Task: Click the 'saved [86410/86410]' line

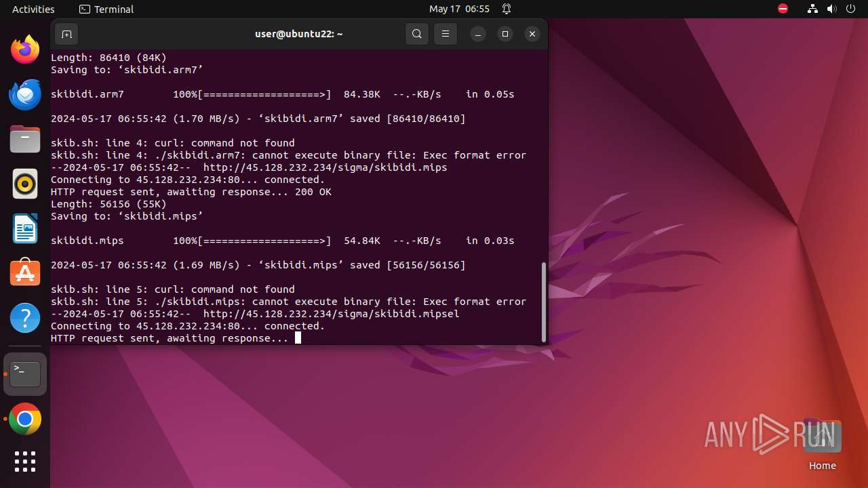Action: click(x=258, y=119)
